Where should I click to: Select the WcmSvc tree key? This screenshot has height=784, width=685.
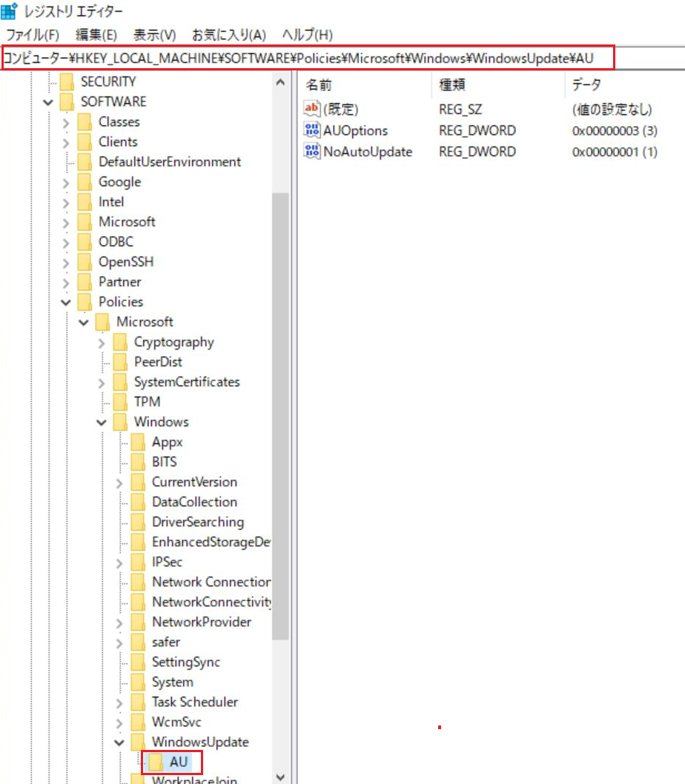[x=176, y=722]
